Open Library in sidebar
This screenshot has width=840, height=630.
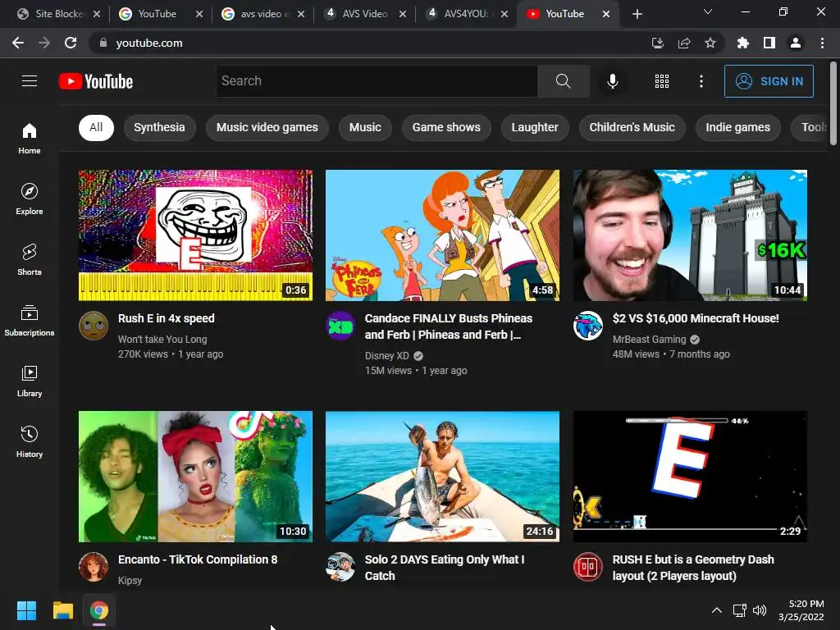tap(30, 381)
